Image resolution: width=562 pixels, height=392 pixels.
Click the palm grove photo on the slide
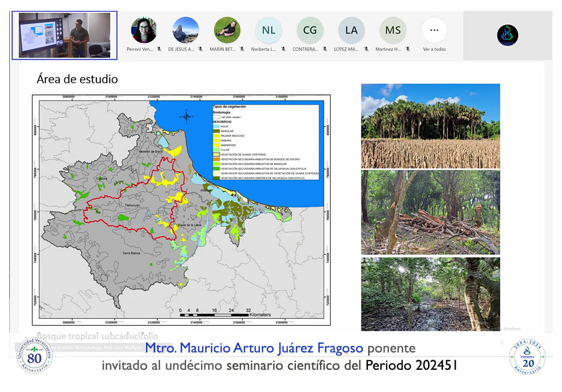(x=431, y=126)
